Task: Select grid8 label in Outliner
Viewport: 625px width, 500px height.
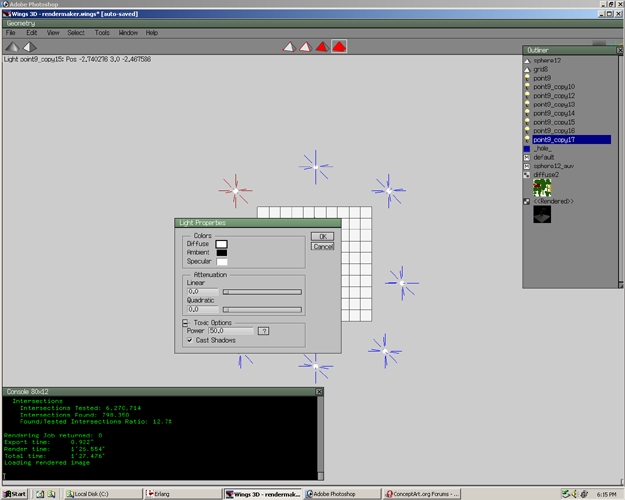Action: (540, 69)
